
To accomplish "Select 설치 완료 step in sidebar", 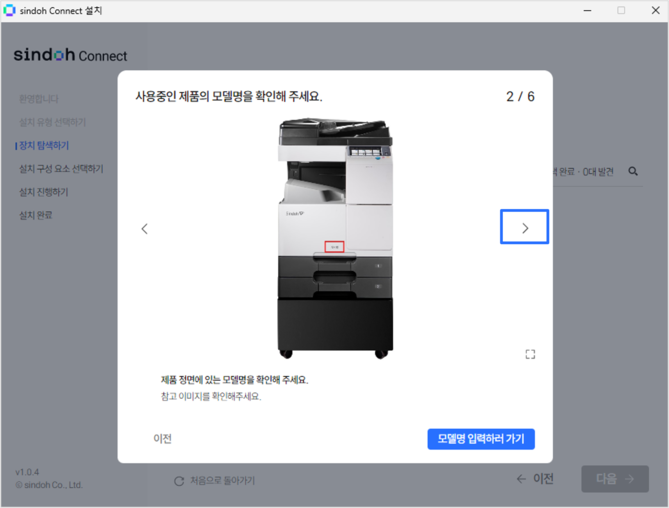I will point(35,215).
